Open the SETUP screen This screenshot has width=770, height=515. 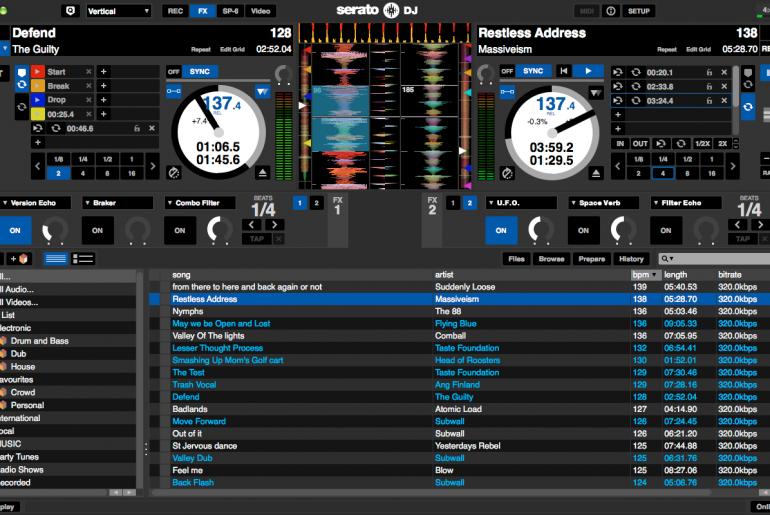pyautogui.click(x=638, y=11)
